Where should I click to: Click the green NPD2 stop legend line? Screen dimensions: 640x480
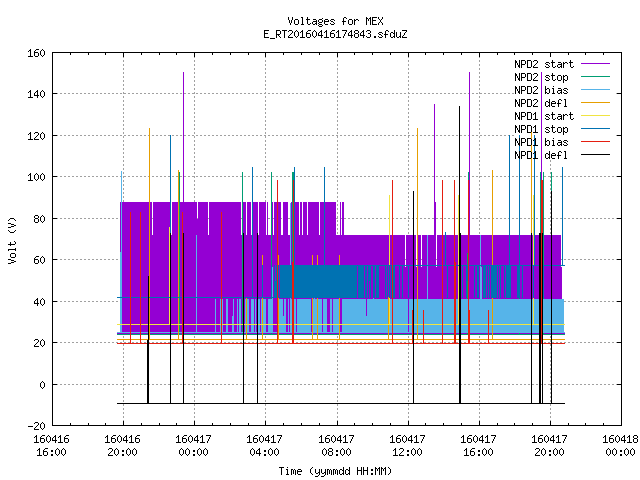(595, 77)
